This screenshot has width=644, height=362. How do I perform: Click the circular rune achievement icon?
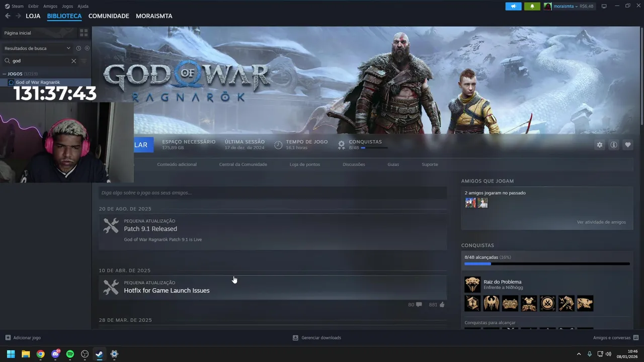point(547,303)
